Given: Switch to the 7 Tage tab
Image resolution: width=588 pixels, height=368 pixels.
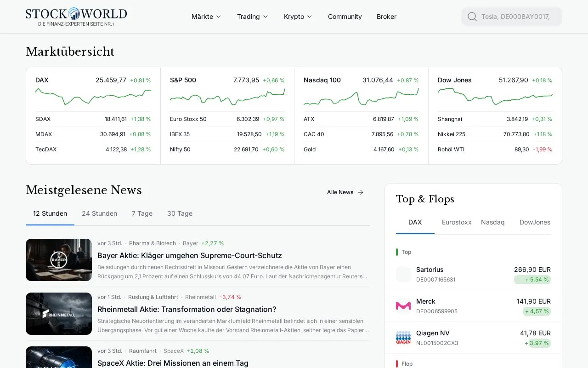Looking at the screenshot, I should (142, 213).
